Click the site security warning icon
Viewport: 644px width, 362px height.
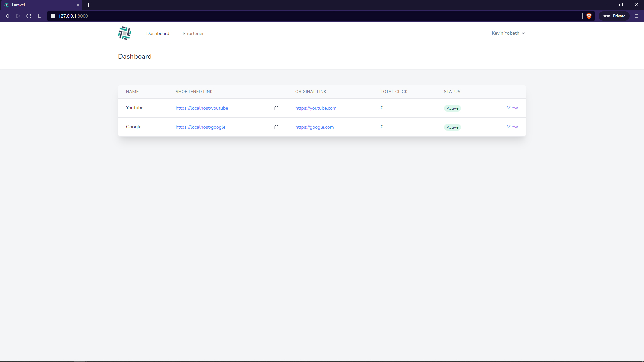pyautogui.click(x=53, y=16)
